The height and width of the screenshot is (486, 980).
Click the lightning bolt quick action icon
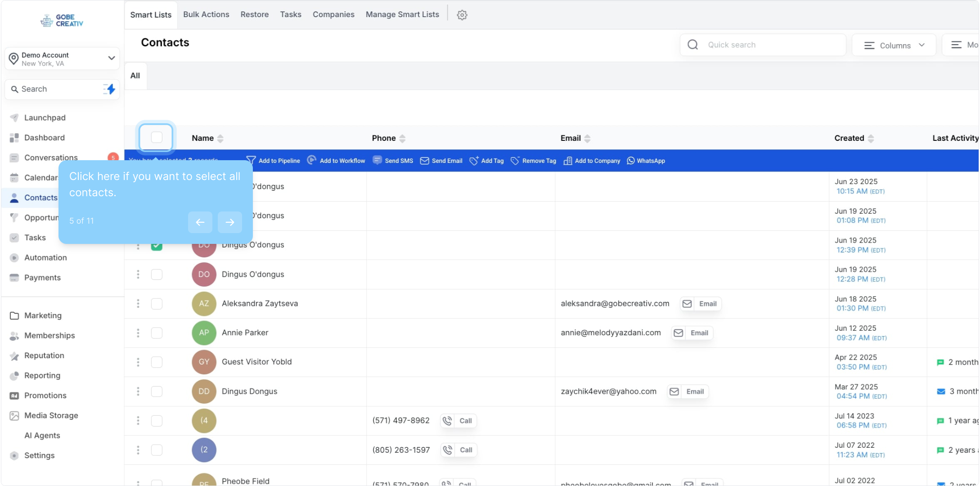pos(109,89)
